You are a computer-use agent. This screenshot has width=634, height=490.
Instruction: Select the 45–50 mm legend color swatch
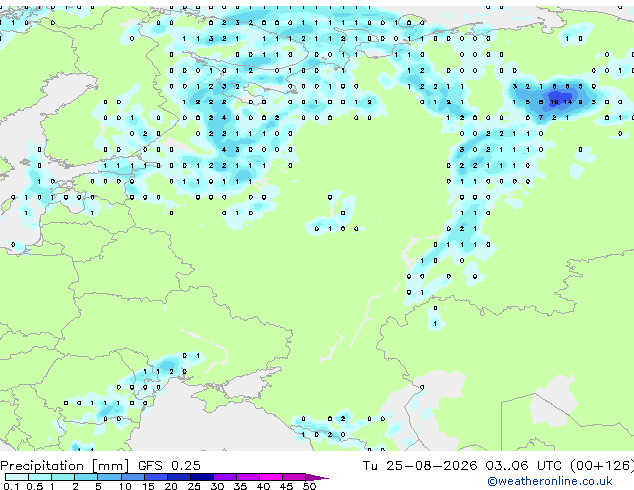pyautogui.click(x=294, y=477)
